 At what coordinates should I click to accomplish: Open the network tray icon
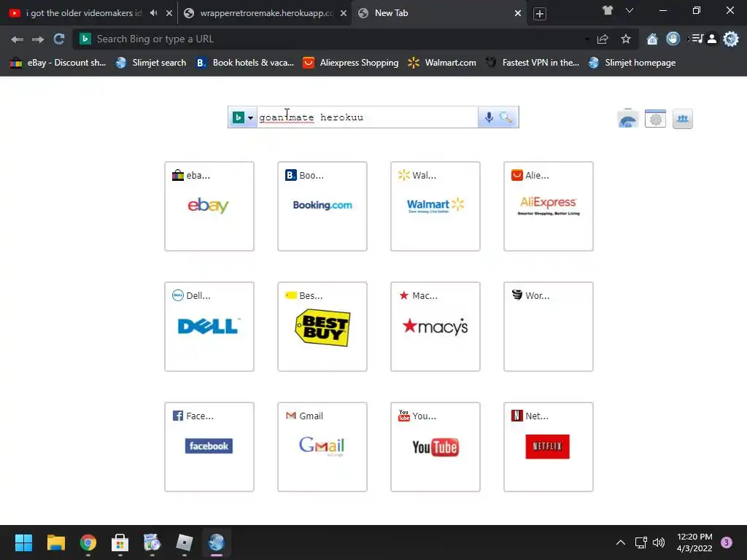[x=640, y=542]
